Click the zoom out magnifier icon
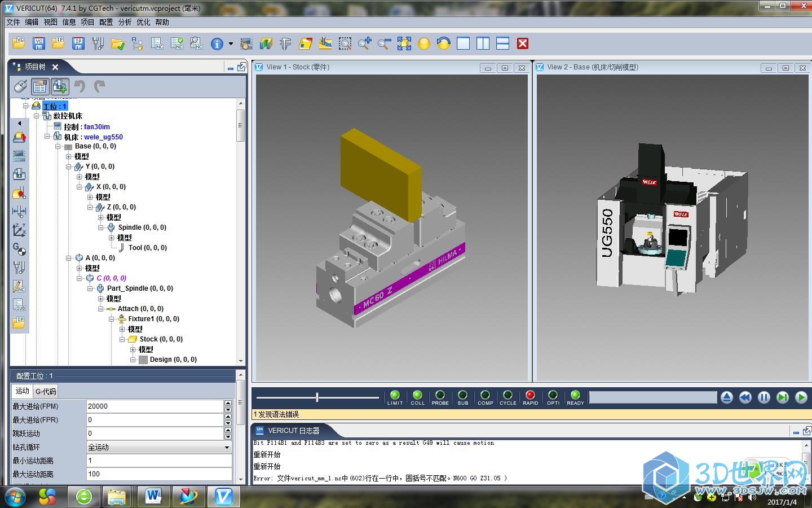Viewport: 812px width, 508px height. [x=385, y=43]
